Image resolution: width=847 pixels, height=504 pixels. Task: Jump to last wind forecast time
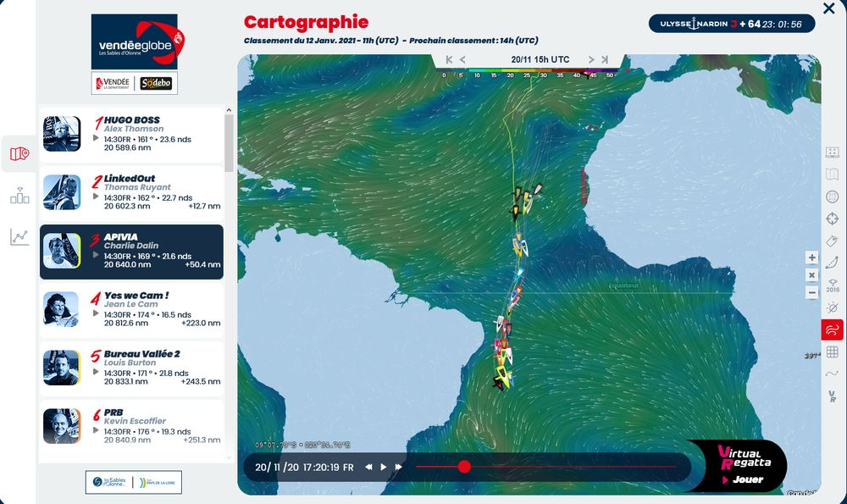click(605, 60)
